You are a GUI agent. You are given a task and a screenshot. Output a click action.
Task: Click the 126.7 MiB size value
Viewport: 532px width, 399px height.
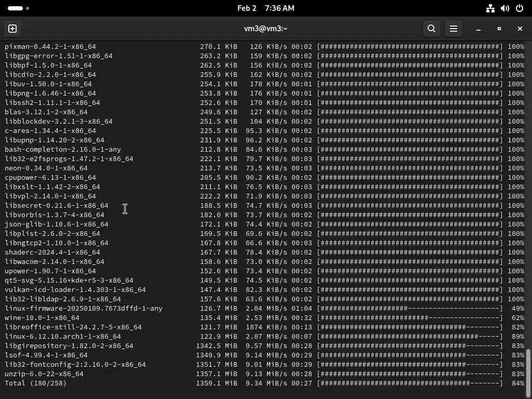(x=219, y=309)
